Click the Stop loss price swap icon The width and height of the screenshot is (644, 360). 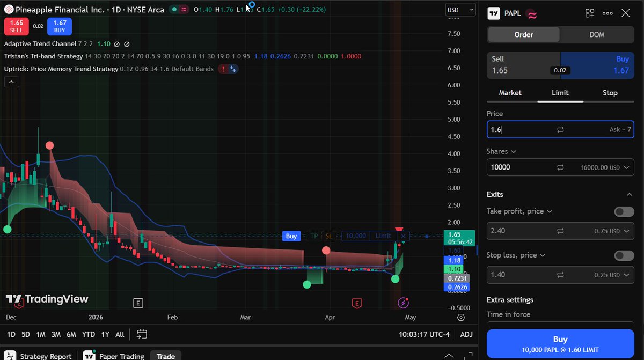(x=560, y=275)
